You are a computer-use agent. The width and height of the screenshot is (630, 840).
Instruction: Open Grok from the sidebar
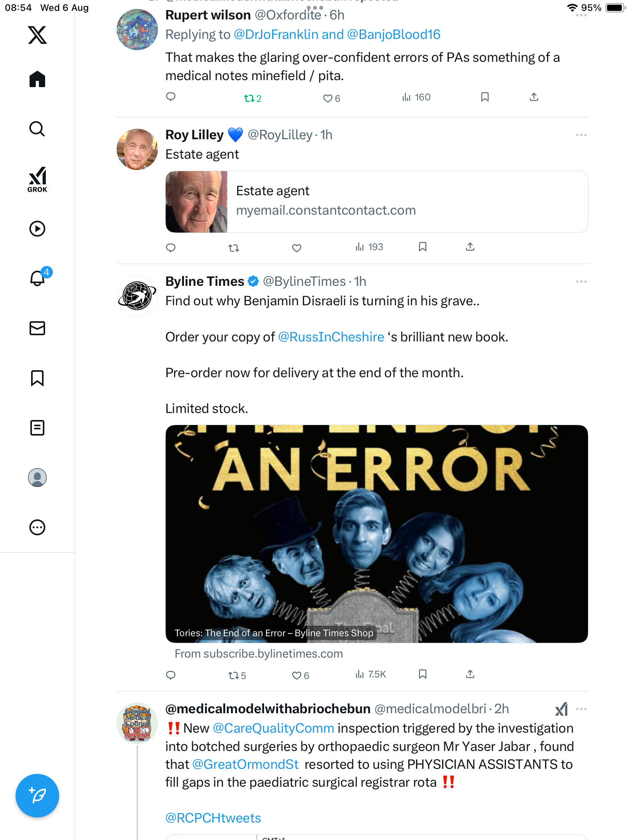(37, 179)
